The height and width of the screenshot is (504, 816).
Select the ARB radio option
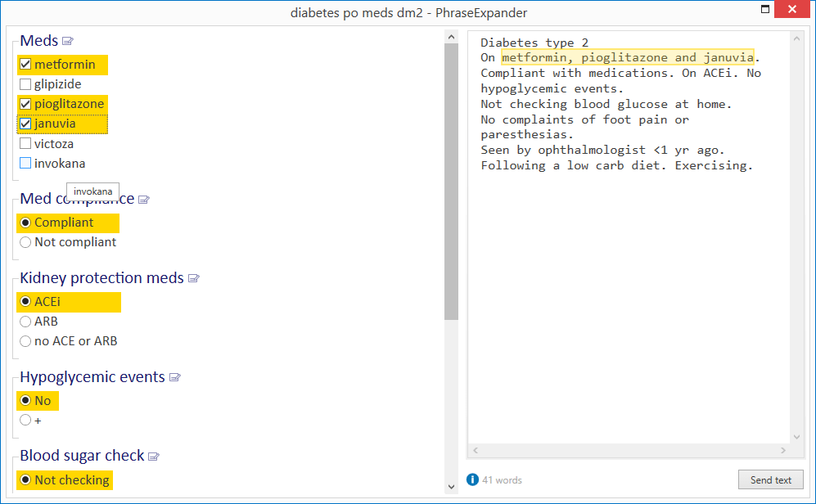[x=25, y=322]
